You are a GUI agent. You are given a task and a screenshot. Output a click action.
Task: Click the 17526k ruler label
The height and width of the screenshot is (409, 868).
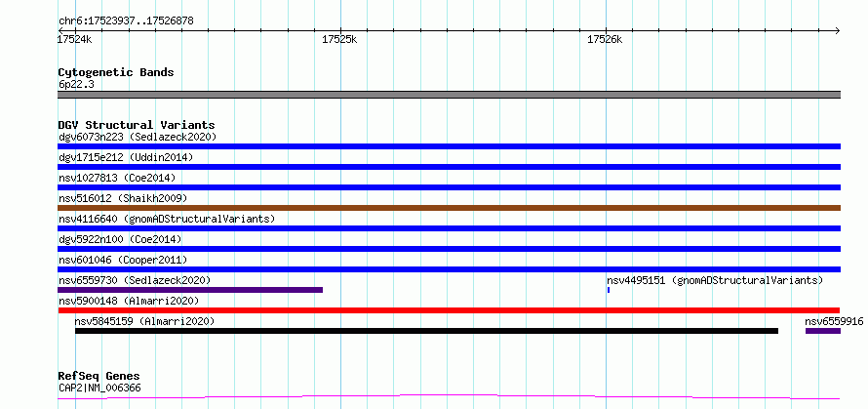[605, 39]
